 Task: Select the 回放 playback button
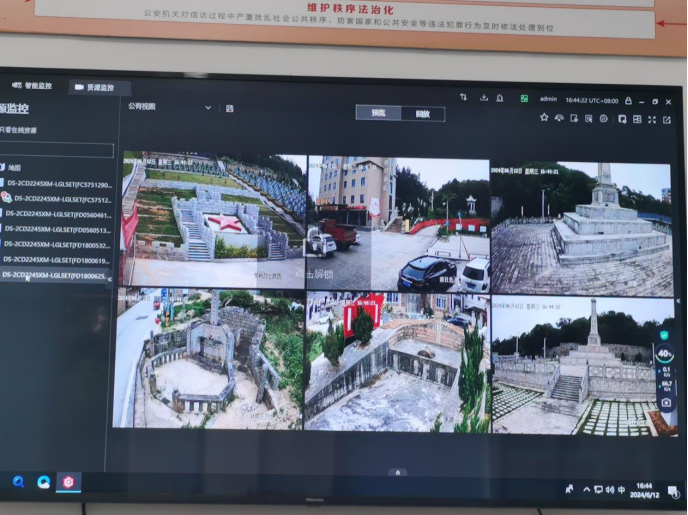(x=422, y=114)
